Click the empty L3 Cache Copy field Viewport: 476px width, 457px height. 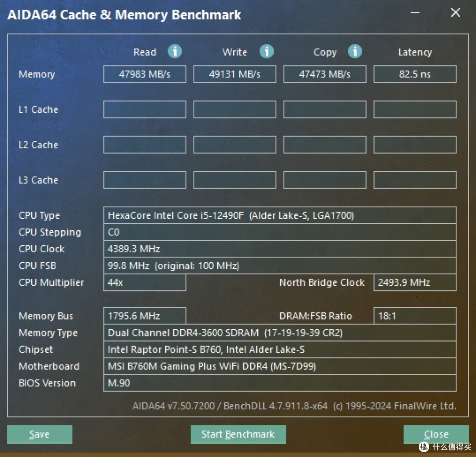(x=325, y=180)
